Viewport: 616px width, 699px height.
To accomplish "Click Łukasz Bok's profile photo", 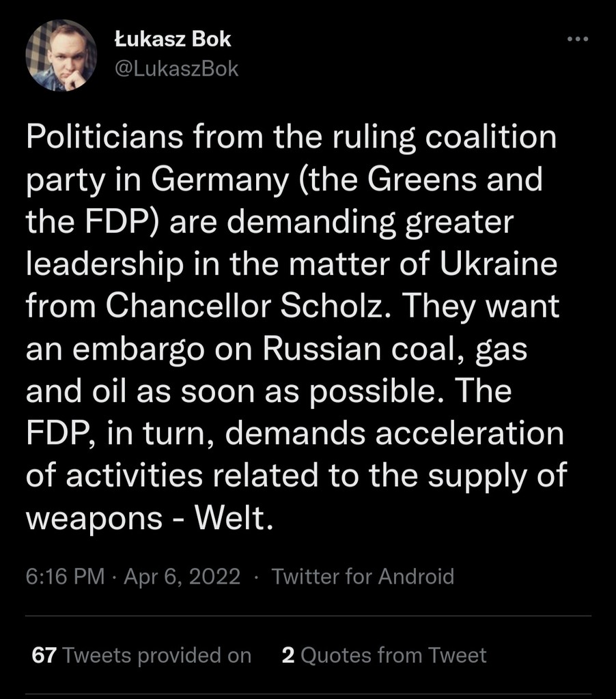I will [x=61, y=55].
